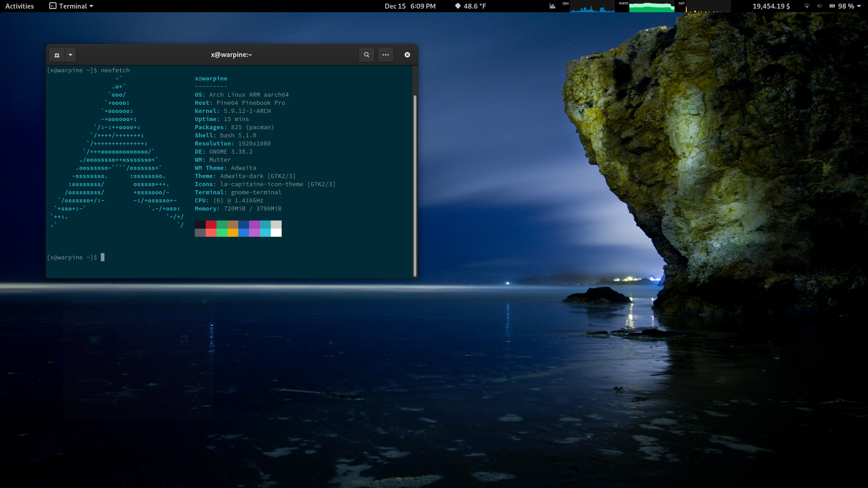The height and width of the screenshot is (488, 868).
Task: Open the Terminal application menu
Action: pos(71,6)
